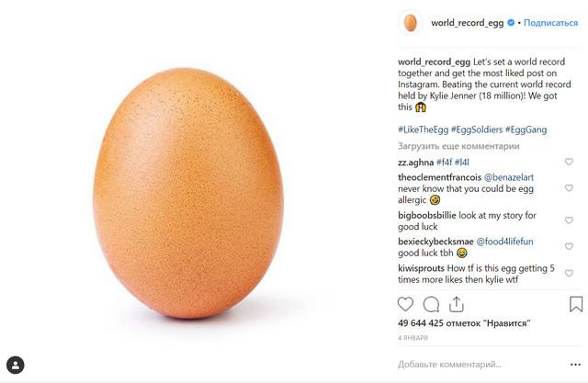588x383 pixels.
Task: Focus the Добавьте комментарий input field
Action: [x=481, y=365]
